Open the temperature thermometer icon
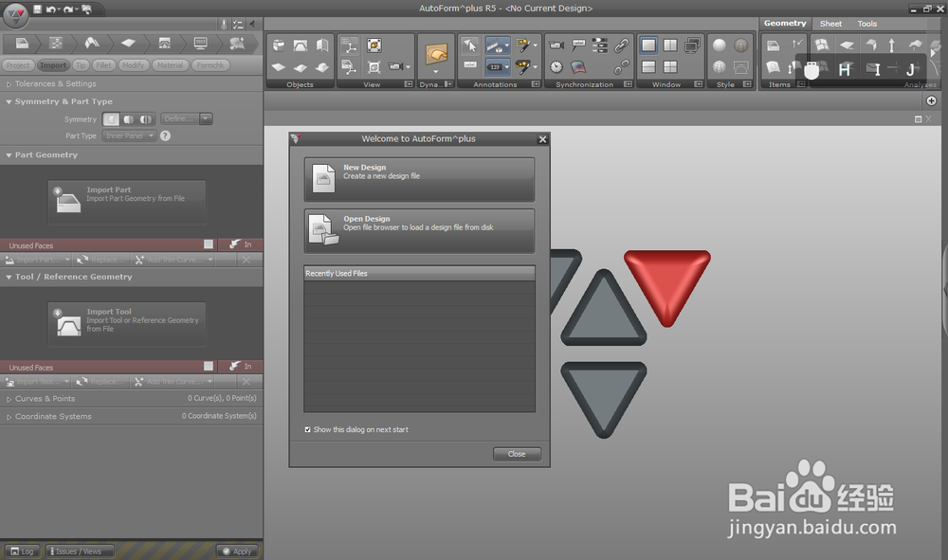The height and width of the screenshot is (560, 948). tap(224, 25)
